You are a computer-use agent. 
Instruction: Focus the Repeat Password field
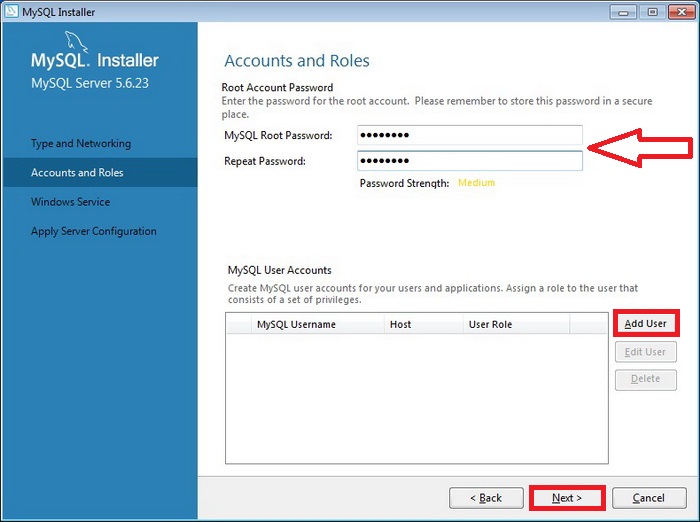pos(470,161)
